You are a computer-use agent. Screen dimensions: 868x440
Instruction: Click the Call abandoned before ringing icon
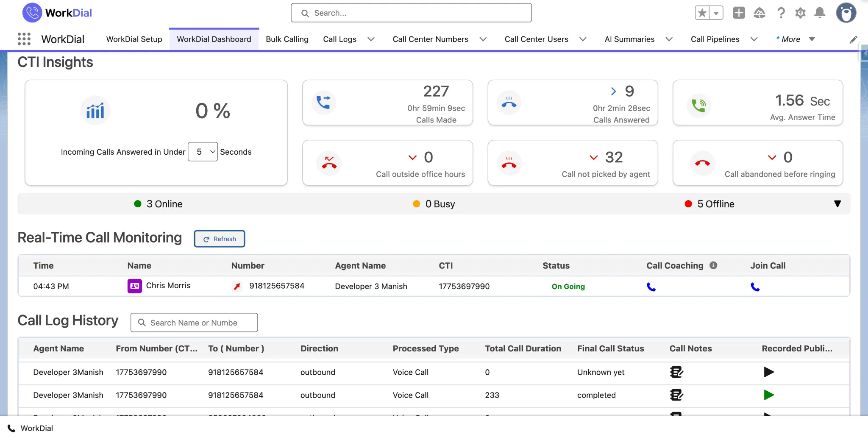pyautogui.click(x=702, y=163)
